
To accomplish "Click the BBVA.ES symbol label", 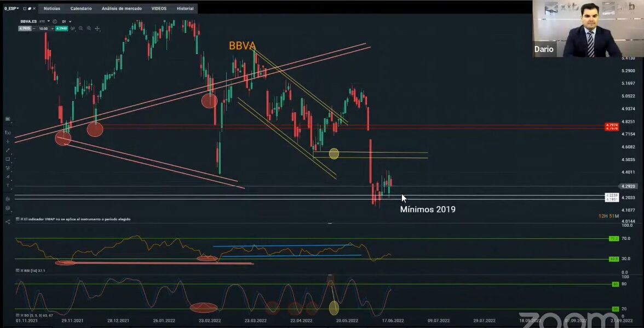I will pos(28,21).
